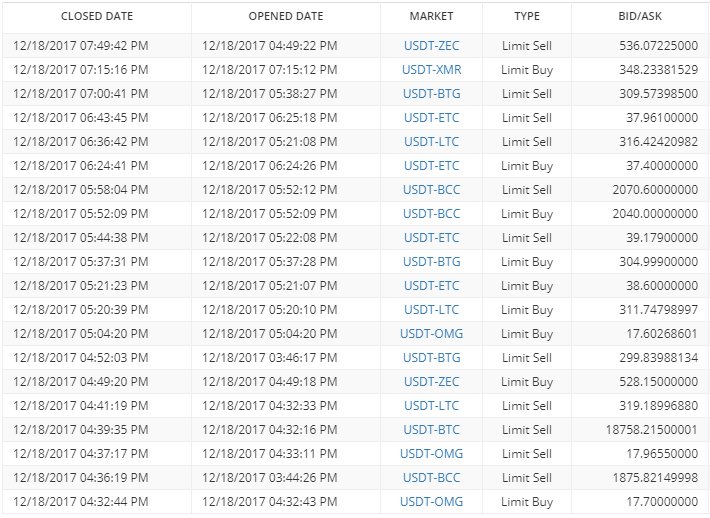Sort by the Opened Date column header
The height and width of the screenshot is (518, 710).
[286, 16]
